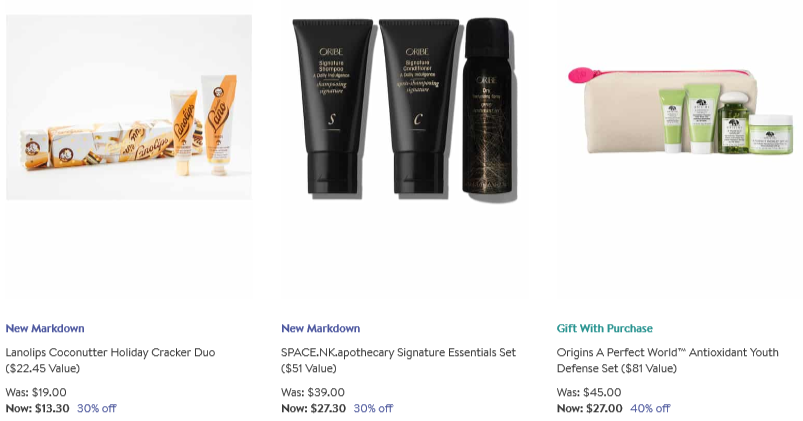This screenshot has height=421, width=803.
Task: Open the Lanolips Coconutter Cracker Duo image
Action: 129,107
